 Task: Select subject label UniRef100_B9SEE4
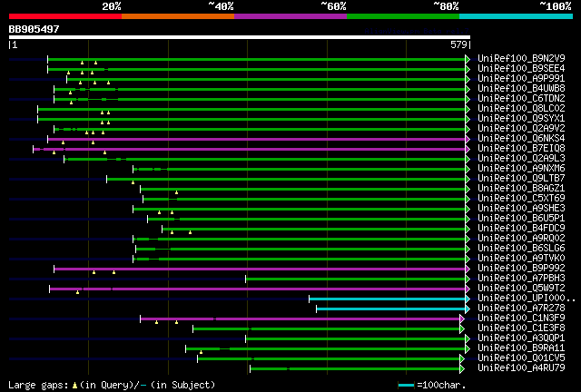coord(521,69)
